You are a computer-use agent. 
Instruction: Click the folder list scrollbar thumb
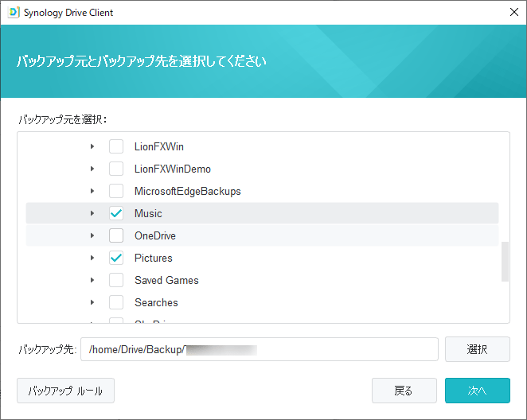pos(505,262)
